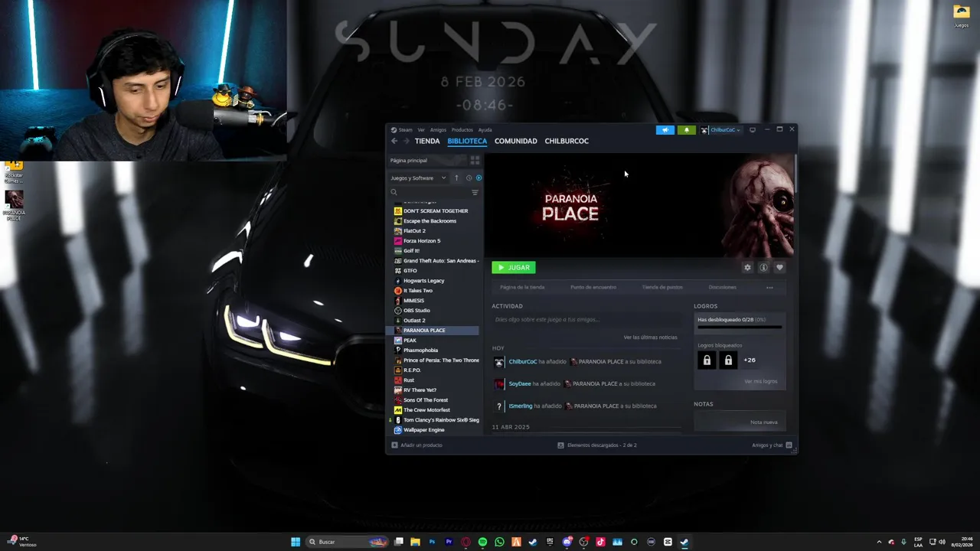Viewport: 980px width, 551px height.
Task: Open the CHILBURCOC profile tab
Action: (x=567, y=141)
